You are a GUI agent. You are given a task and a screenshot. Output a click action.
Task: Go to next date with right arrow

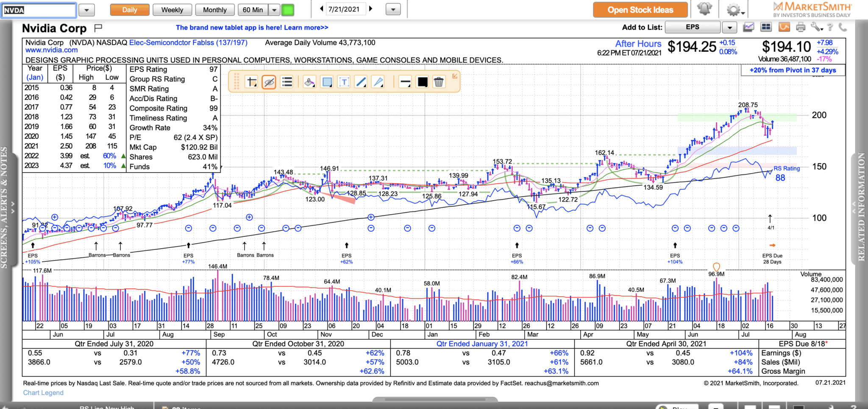[371, 8]
